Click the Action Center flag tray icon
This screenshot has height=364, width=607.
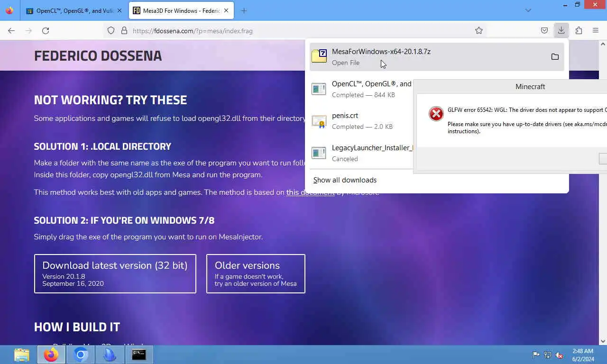tap(536, 355)
